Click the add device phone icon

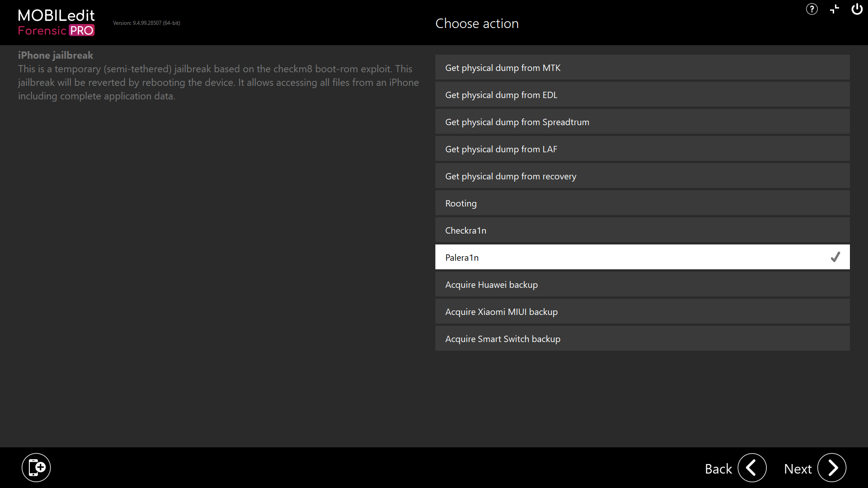click(x=36, y=468)
